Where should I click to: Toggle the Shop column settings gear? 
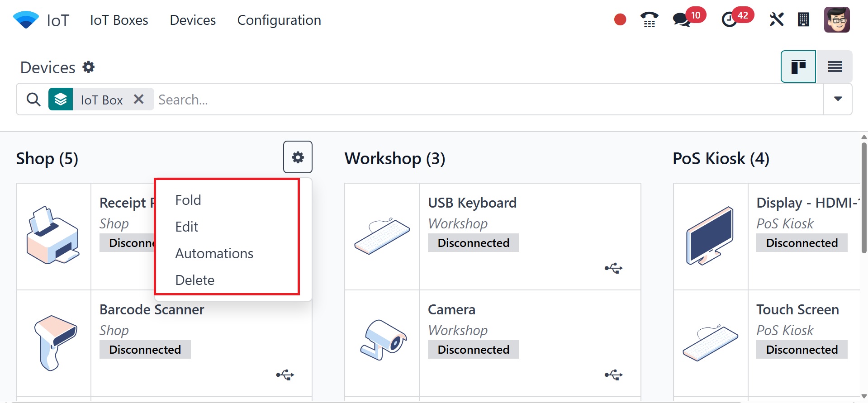coord(298,157)
